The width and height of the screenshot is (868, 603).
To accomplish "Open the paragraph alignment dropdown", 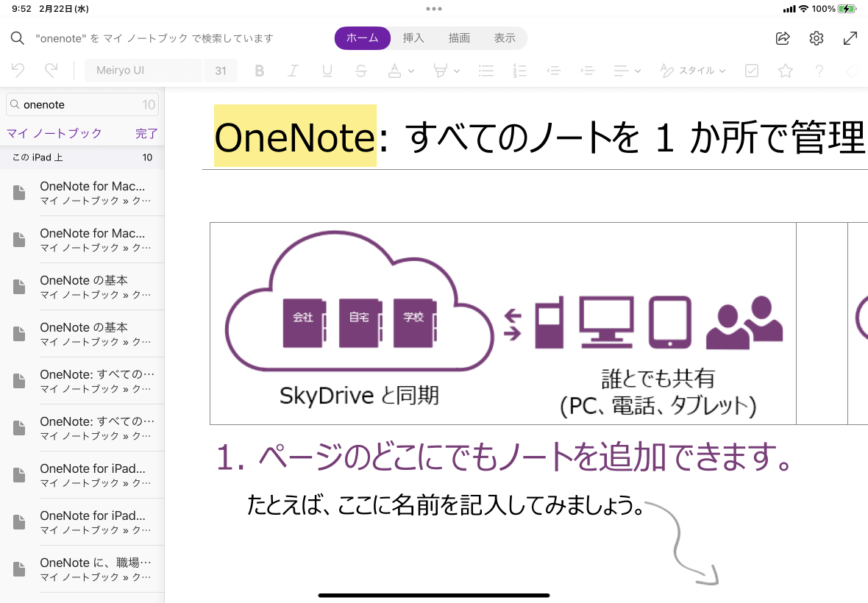I will (627, 71).
